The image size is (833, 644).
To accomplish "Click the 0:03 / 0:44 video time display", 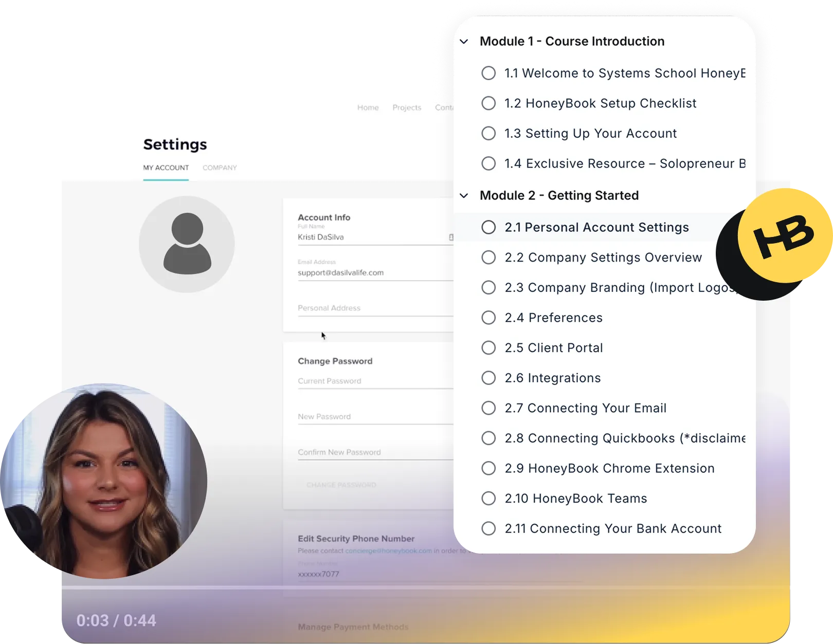I will pyautogui.click(x=116, y=620).
